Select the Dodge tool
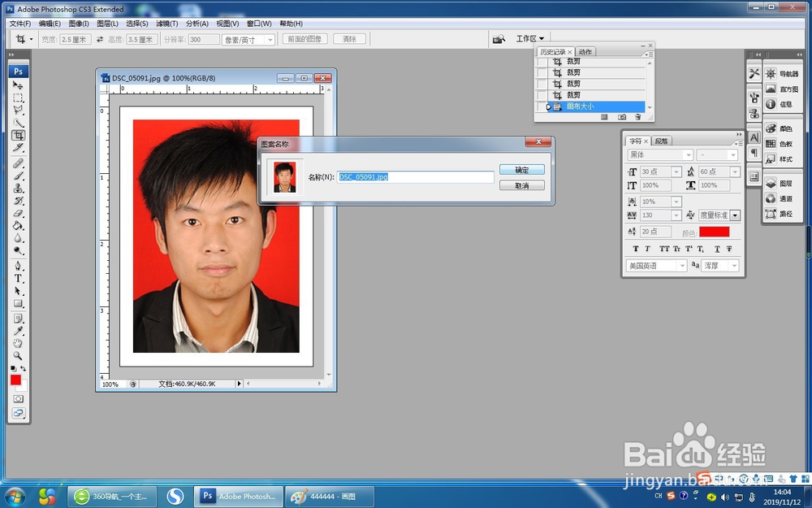Image resolution: width=812 pixels, height=508 pixels. click(18, 250)
